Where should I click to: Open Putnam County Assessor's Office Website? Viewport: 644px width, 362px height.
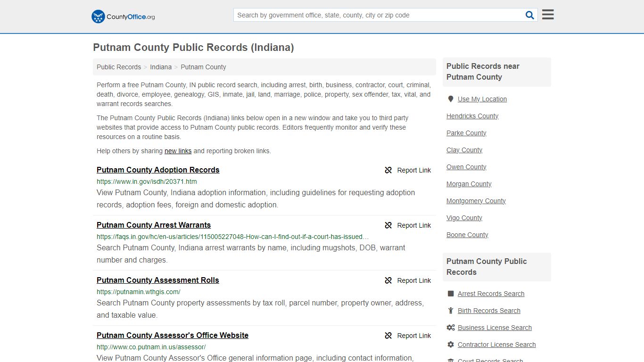pyautogui.click(x=173, y=336)
